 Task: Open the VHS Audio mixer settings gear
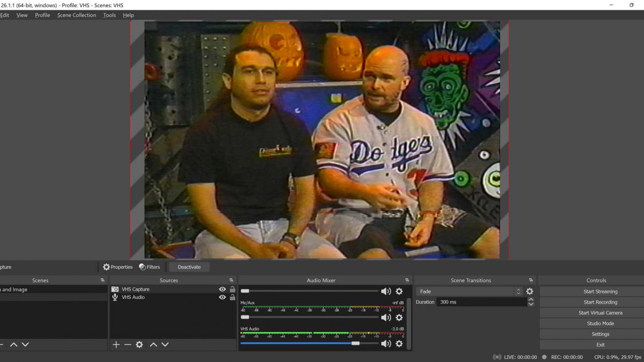[x=399, y=344]
